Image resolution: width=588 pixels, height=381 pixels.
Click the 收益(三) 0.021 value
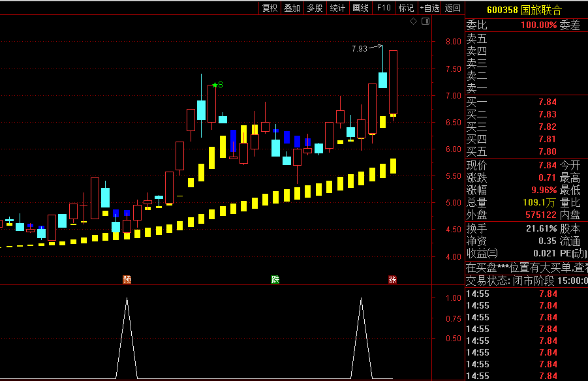coord(545,254)
